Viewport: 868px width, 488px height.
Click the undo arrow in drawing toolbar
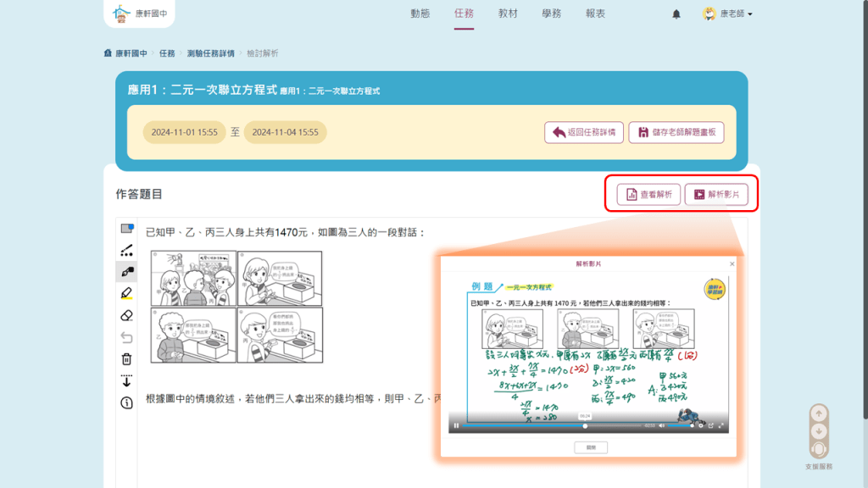[x=127, y=337]
